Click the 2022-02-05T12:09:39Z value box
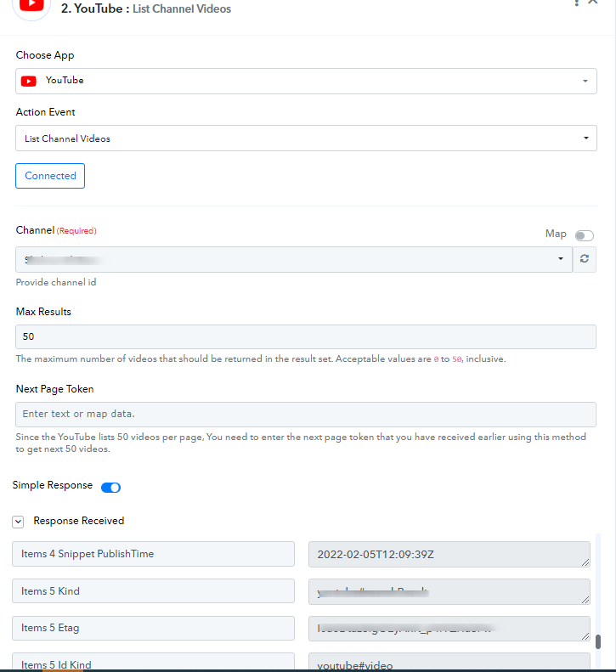The image size is (616, 672). 449,554
